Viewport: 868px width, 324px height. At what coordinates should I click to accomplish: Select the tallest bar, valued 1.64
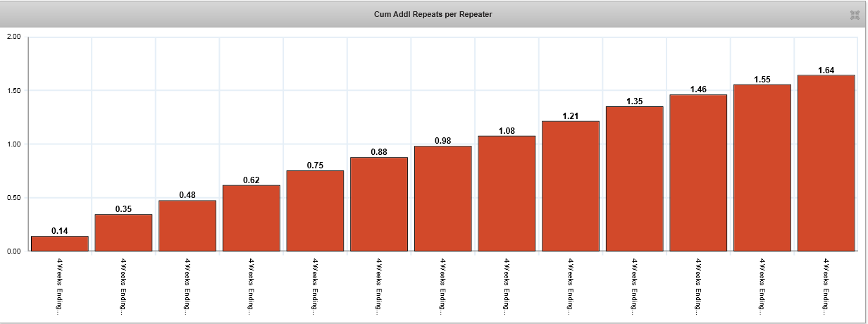826,163
